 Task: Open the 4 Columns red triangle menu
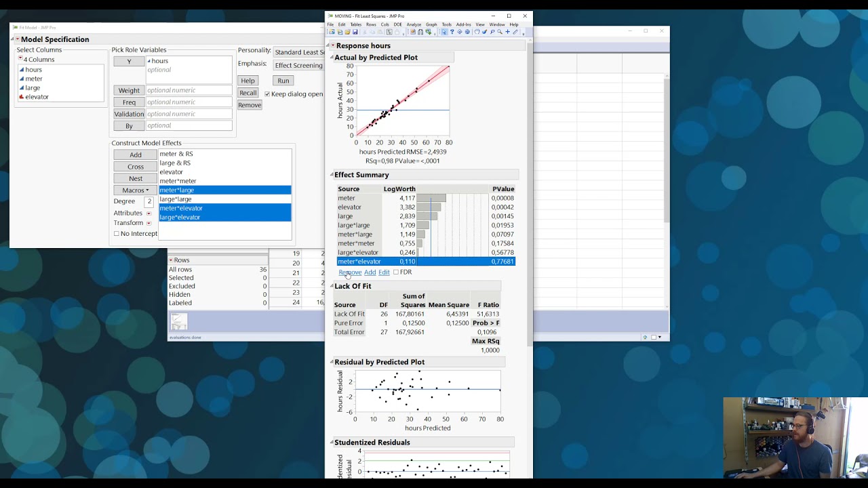(20, 59)
